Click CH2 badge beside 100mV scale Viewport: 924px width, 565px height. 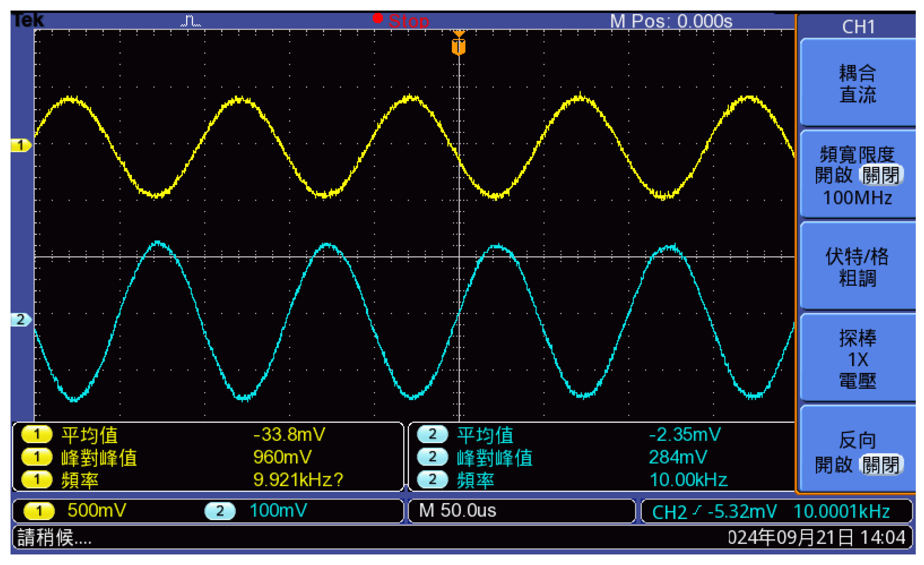(220, 510)
